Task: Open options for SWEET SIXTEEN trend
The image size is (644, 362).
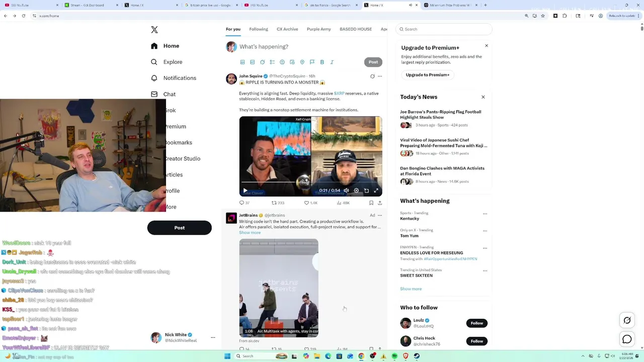Action: point(485,270)
